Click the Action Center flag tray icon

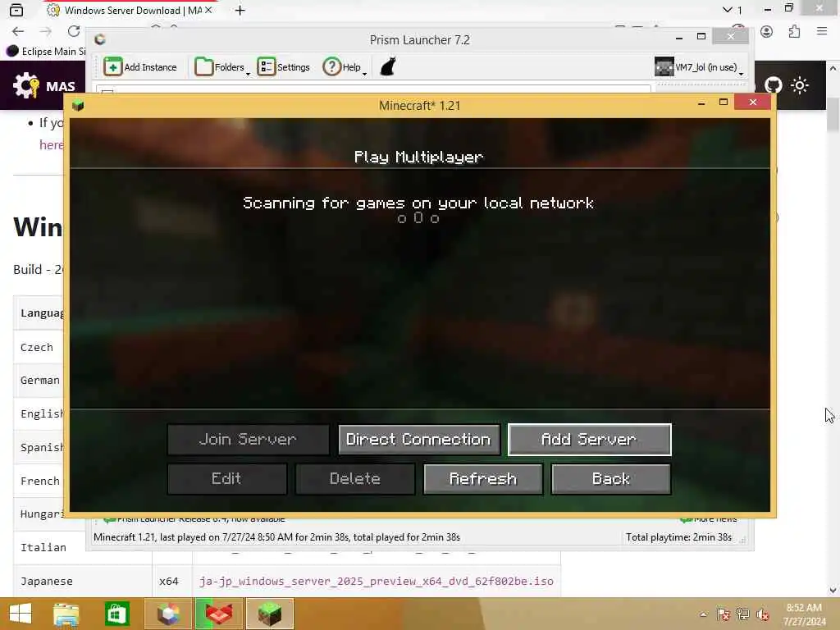pyautogui.click(x=724, y=614)
